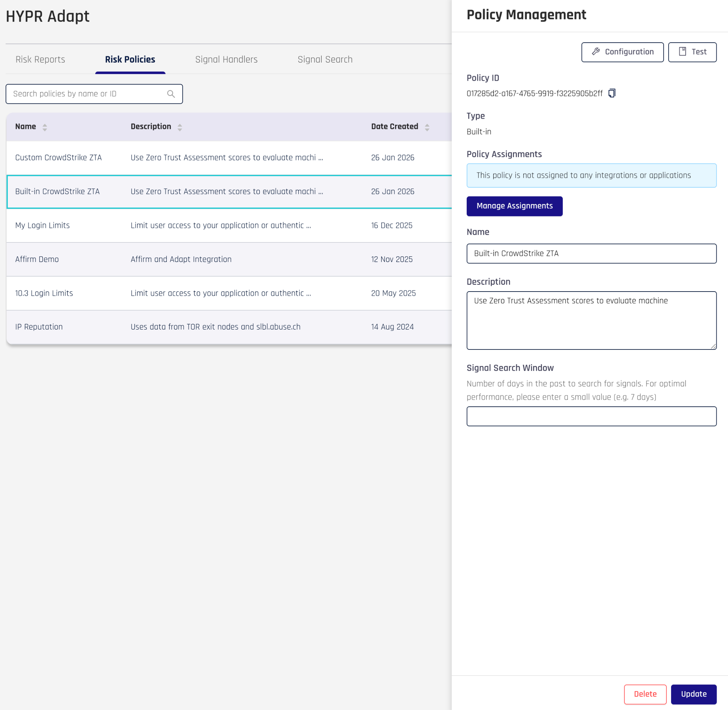728x710 pixels.
Task: Click the red Delete button
Action: coord(645,694)
